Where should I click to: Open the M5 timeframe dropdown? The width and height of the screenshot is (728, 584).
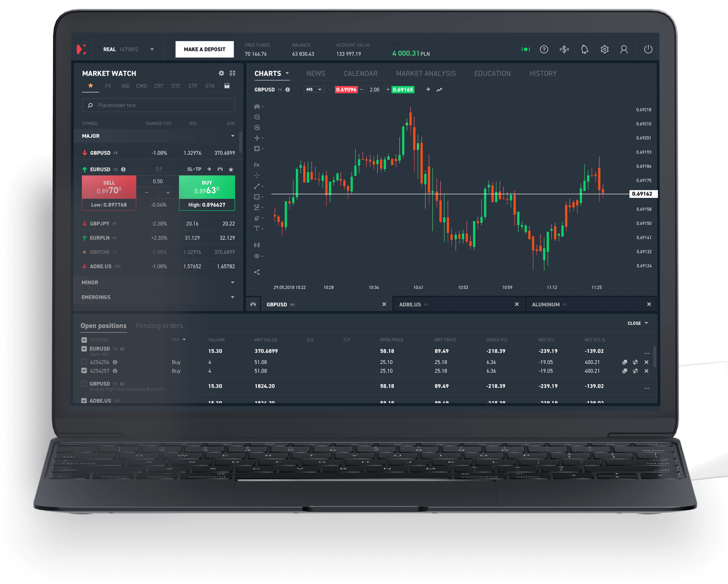tap(314, 90)
